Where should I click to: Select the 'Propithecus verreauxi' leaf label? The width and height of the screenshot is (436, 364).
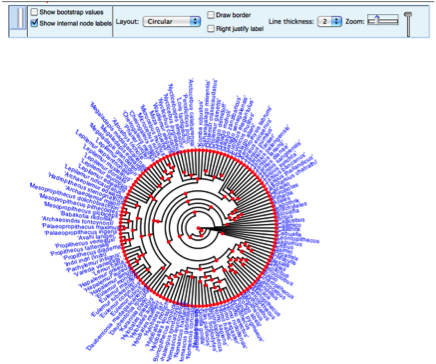point(85,243)
